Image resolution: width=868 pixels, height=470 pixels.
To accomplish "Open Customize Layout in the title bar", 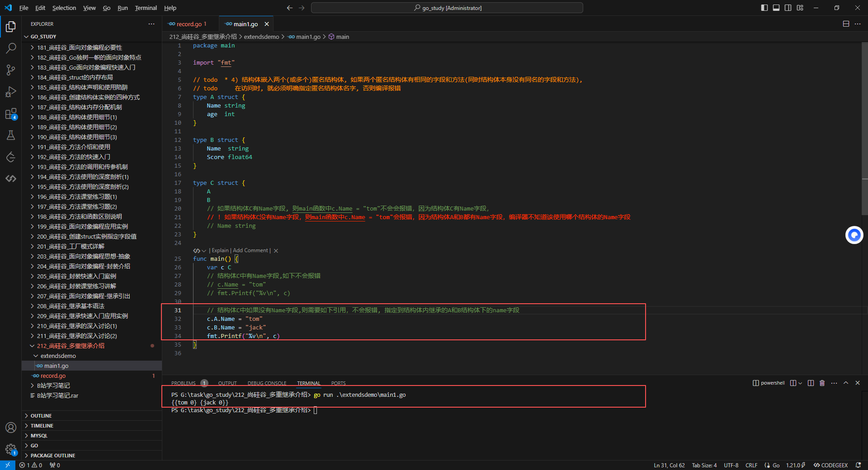I will [x=800, y=8].
